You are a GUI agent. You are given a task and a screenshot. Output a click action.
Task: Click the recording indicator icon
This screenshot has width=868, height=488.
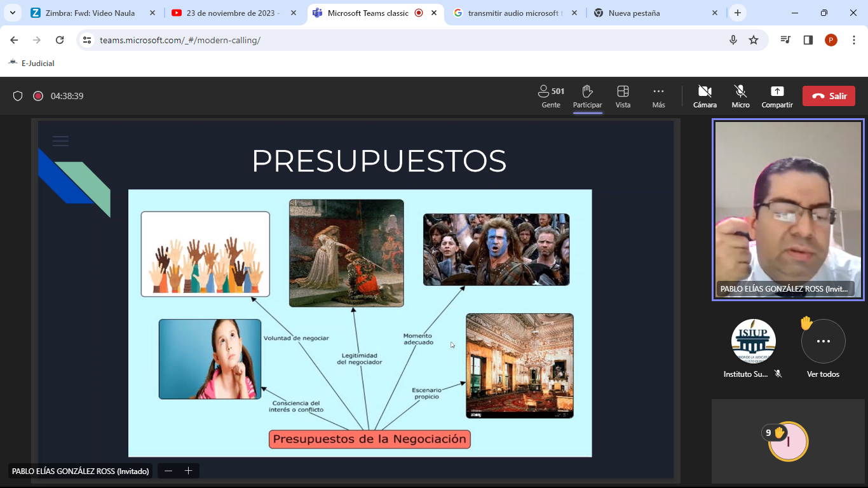(x=38, y=96)
